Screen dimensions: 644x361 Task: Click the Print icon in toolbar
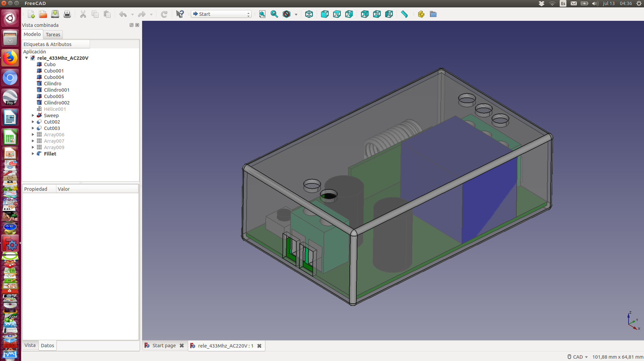click(67, 14)
